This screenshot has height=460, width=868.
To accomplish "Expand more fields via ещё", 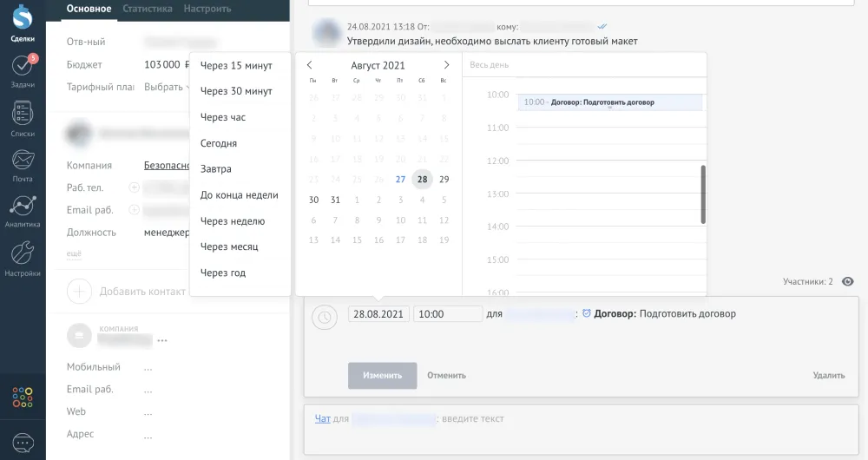I will pos(74,253).
